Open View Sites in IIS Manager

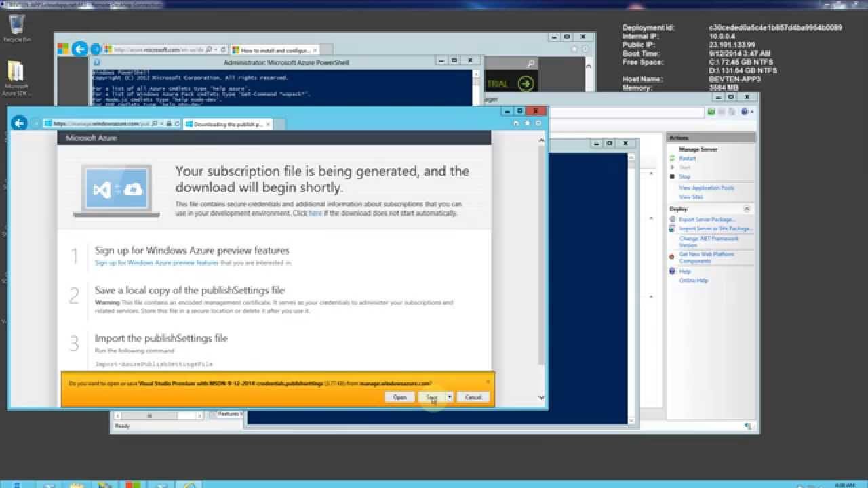pyautogui.click(x=691, y=197)
